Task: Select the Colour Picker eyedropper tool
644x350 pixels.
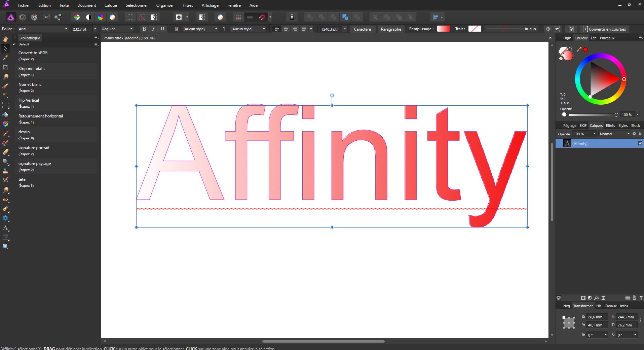Action: [5, 58]
